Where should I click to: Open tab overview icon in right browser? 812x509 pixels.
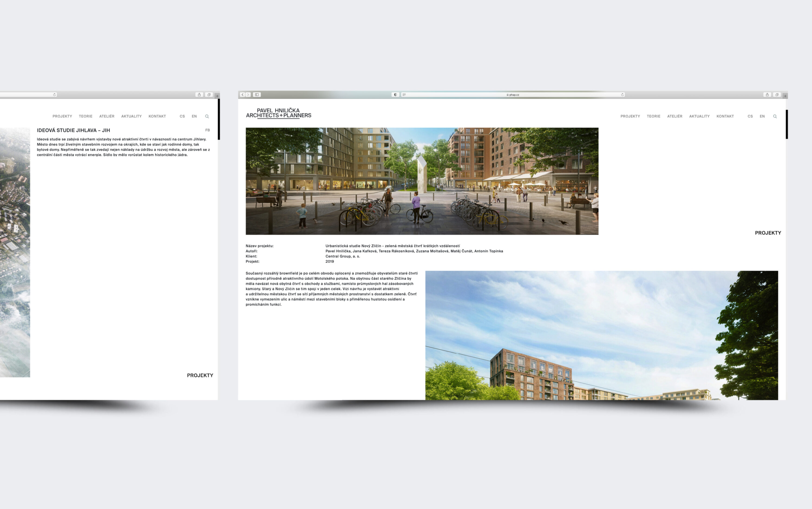tap(777, 95)
